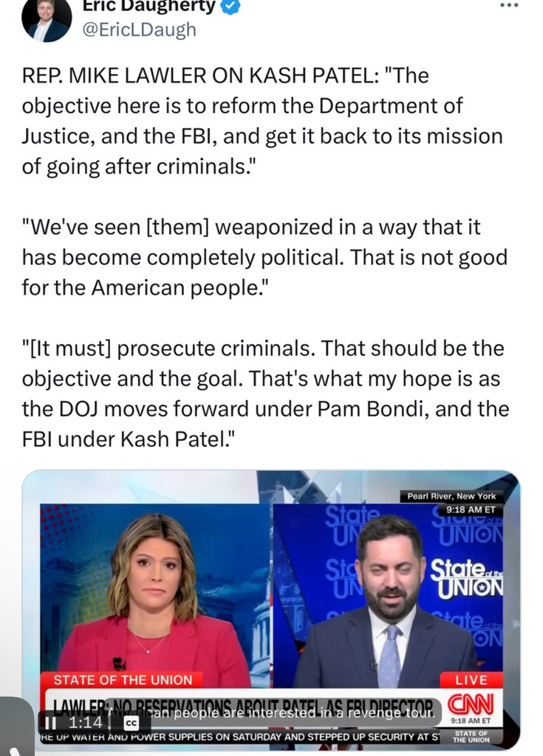The image size is (543, 756).
Task: Click the 9:18 AM ET timestamp overlay
Action: 470,509
